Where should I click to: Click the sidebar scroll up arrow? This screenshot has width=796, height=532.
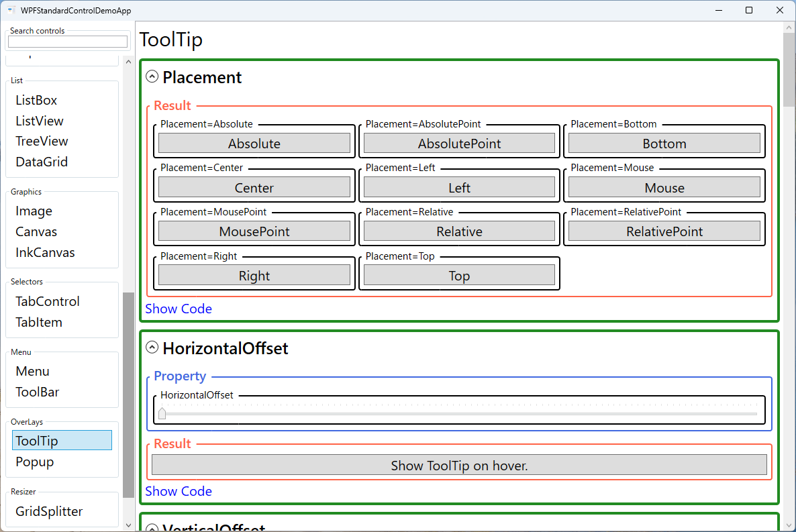click(x=128, y=62)
